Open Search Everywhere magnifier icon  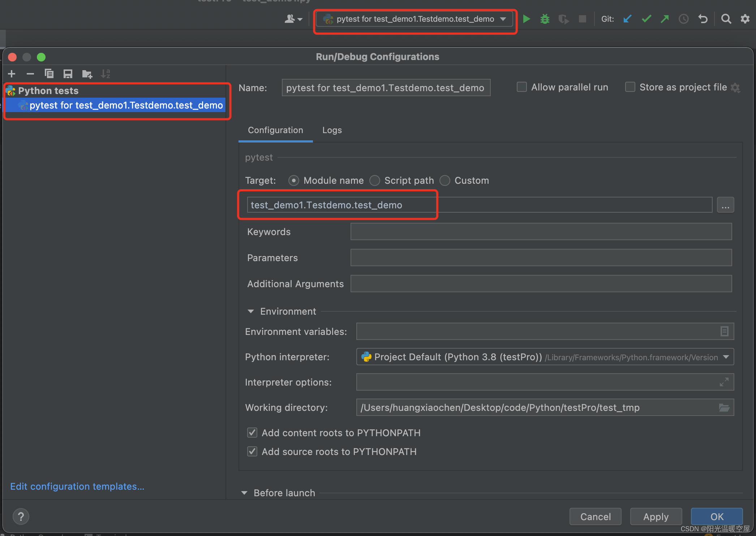coord(726,19)
